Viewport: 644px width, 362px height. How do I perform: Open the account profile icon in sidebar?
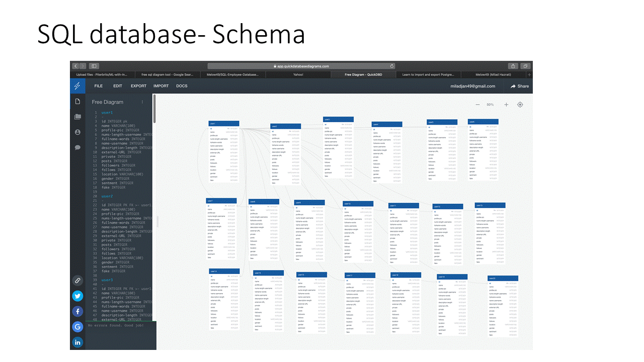point(77,132)
